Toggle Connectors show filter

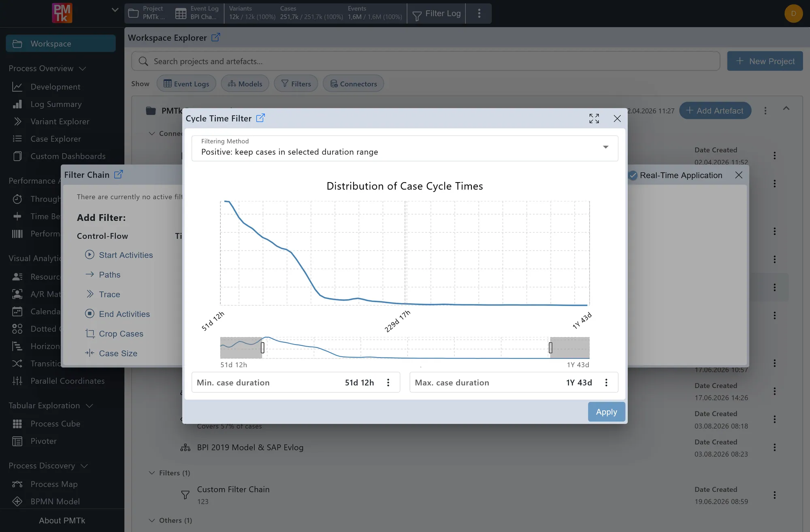[354, 83]
